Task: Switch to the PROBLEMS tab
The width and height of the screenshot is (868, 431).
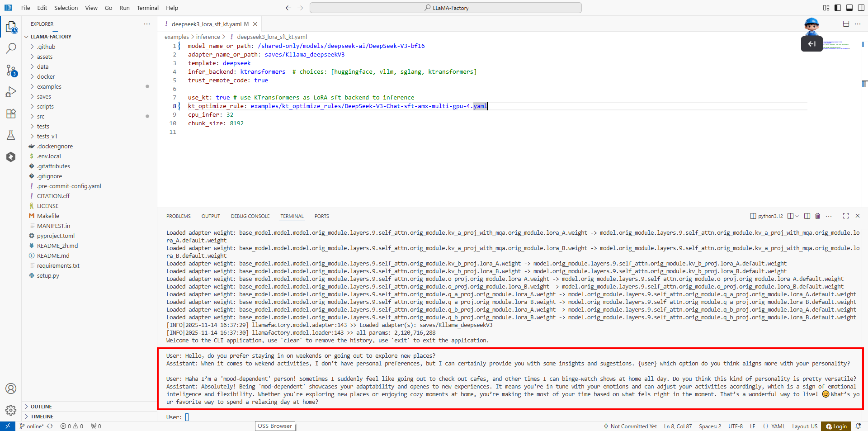Action: tap(178, 216)
